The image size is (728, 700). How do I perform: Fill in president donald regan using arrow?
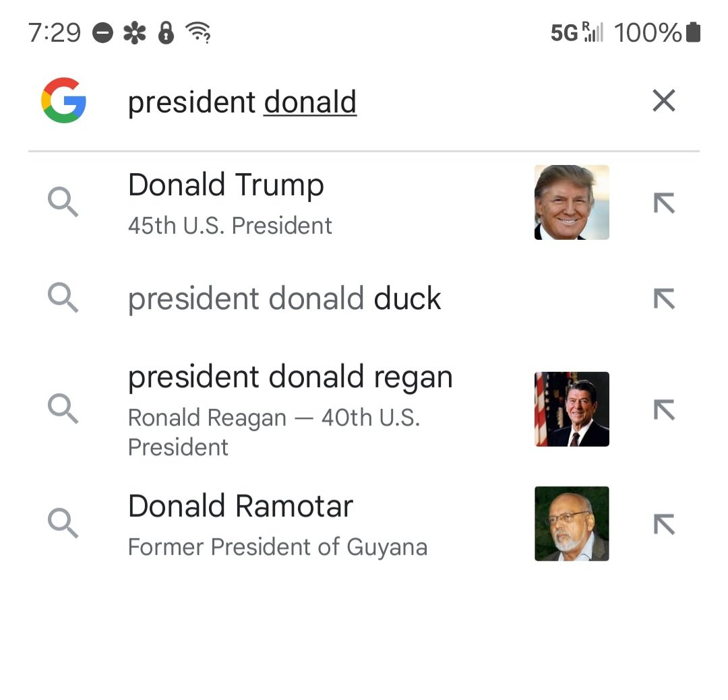click(x=664, y=410)
